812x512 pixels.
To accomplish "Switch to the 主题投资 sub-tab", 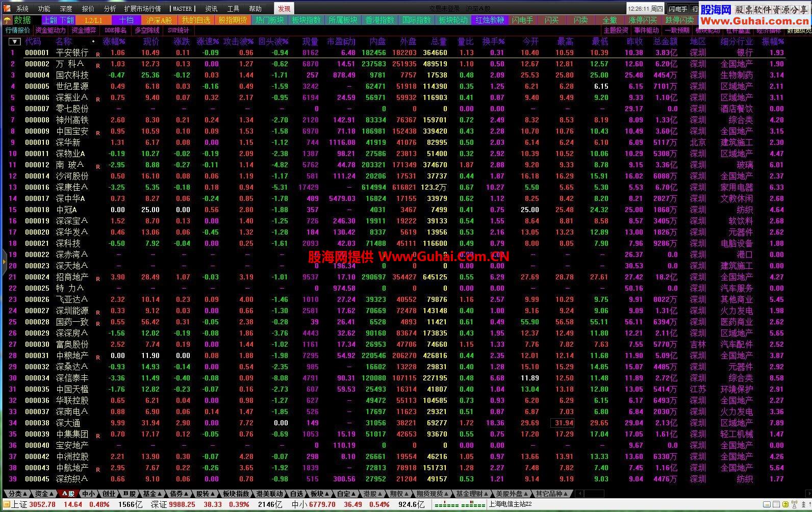I will [x=616, y=31].
